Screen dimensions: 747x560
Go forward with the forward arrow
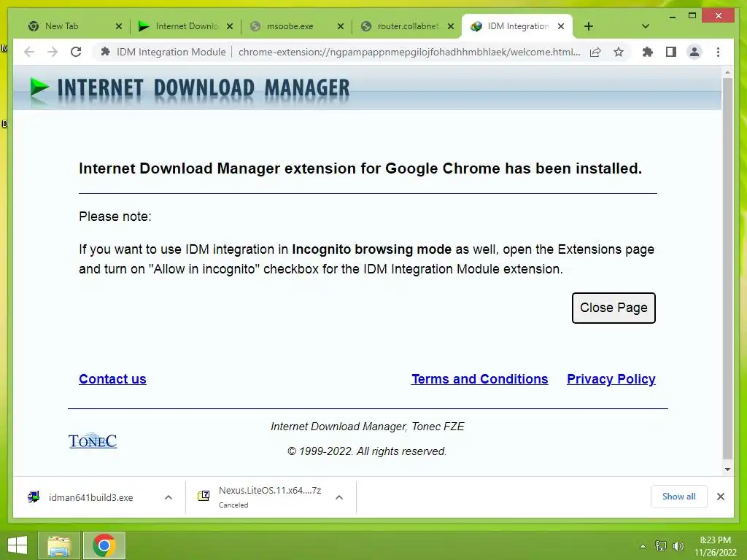(53, 52)
